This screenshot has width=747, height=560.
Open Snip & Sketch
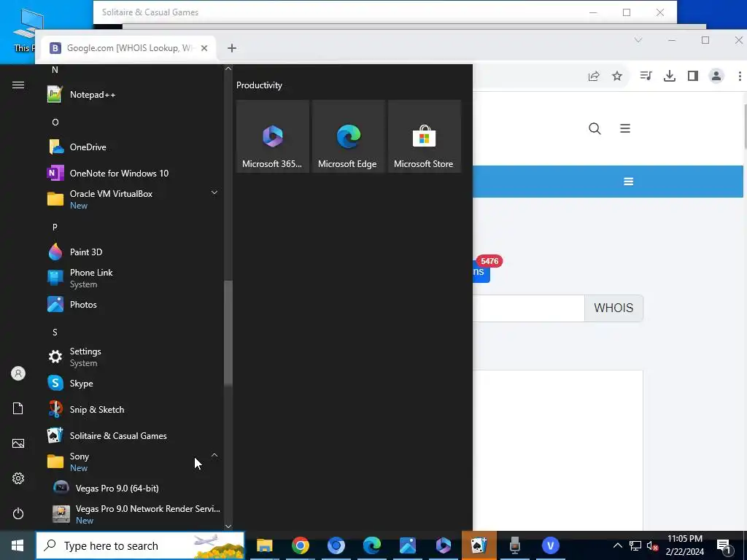(133, 409)
